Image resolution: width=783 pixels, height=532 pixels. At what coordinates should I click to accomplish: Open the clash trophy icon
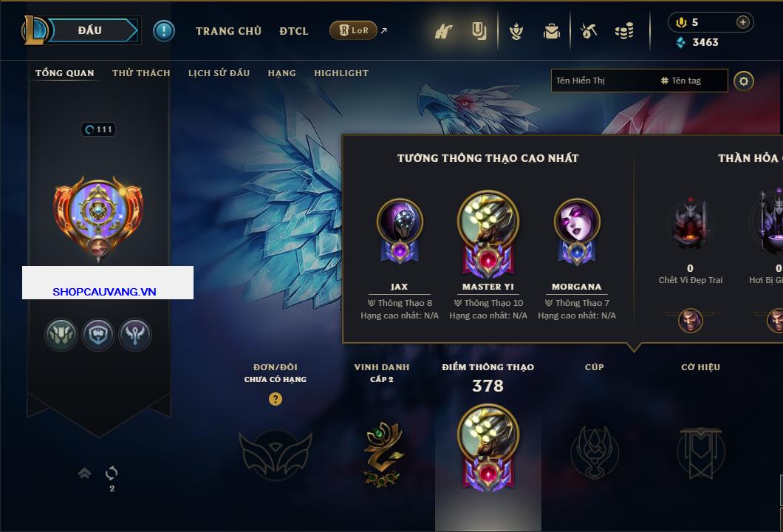click(x=516, y=32)
